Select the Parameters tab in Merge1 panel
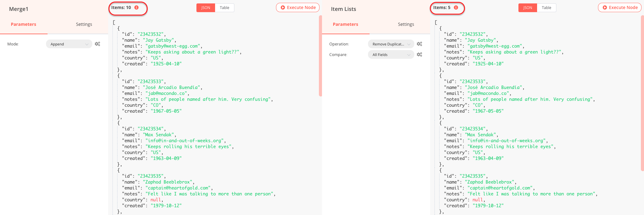Viewport: 644px width, 215px height. 24,24
